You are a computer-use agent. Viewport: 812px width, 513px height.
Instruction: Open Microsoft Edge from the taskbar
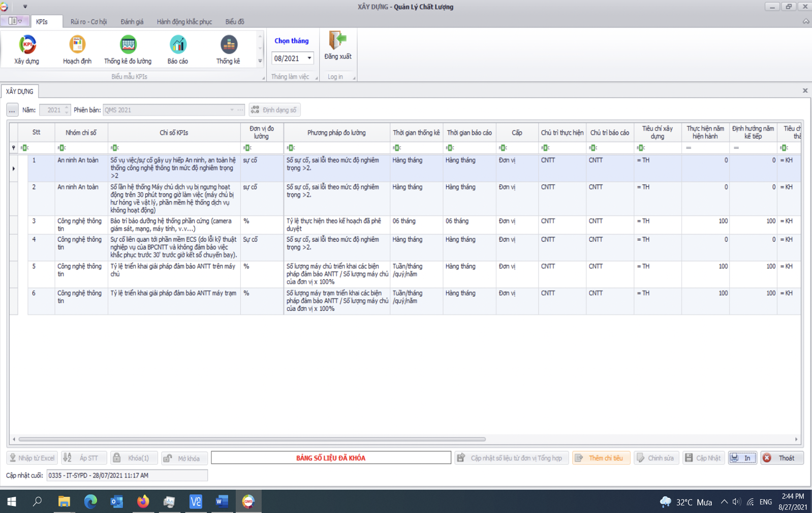coord(90,502)
